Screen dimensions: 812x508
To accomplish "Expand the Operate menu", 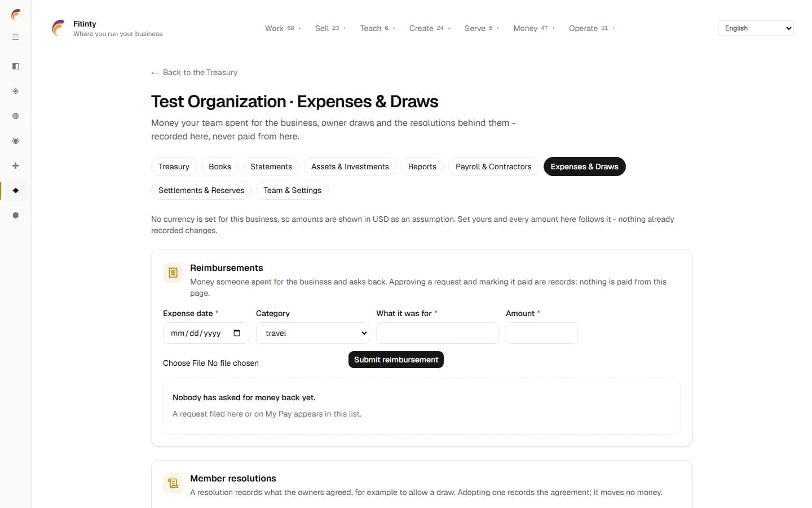I will click(x=592, y=28).
